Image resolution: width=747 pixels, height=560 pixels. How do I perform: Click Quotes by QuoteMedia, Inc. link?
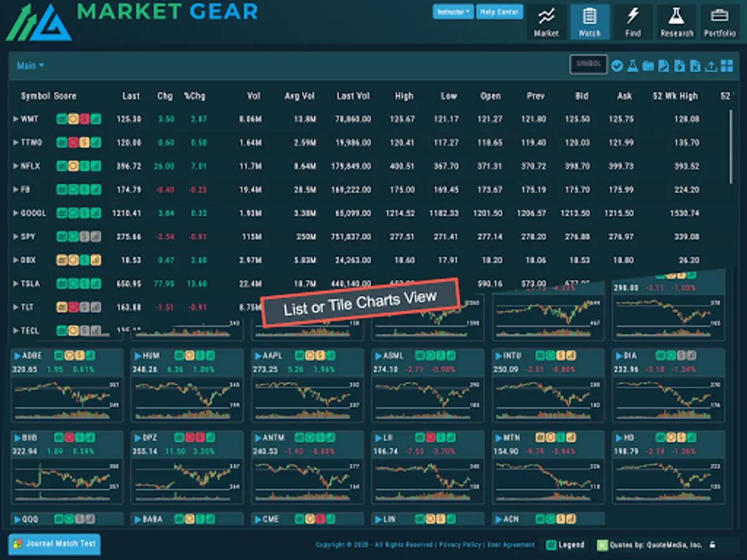pyautogui.click(x=656, y=545)
